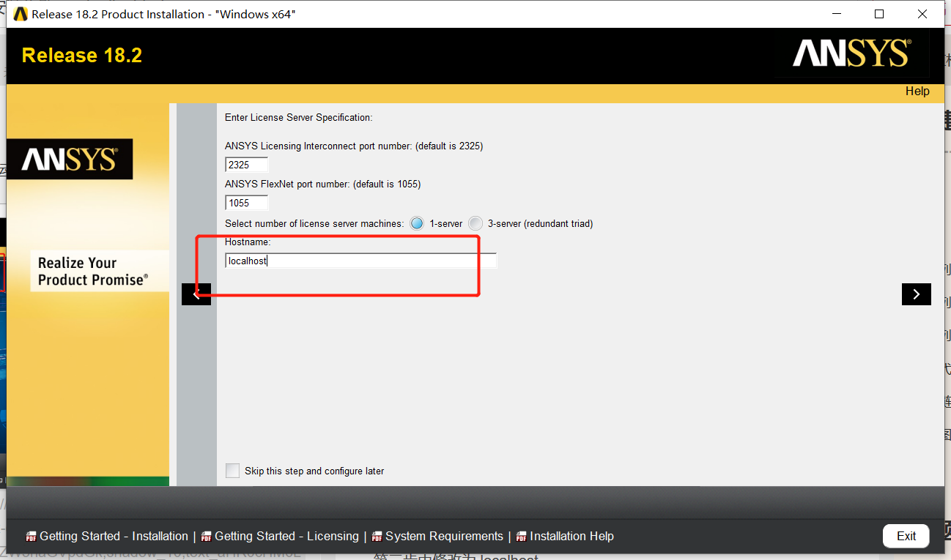Viewport: 951px width, 560px height.
Task: Open Installation Help link
Action: [571, 537]
